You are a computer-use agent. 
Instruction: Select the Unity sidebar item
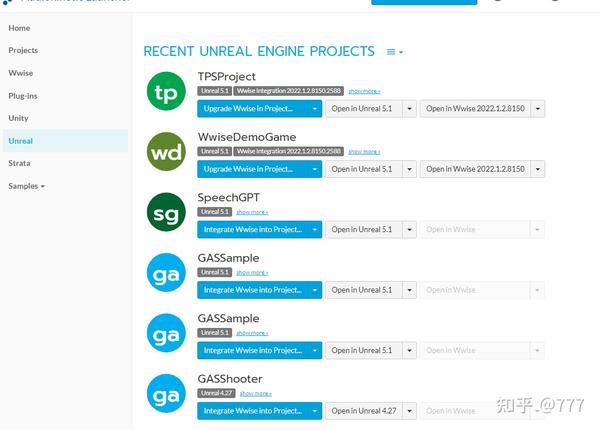(x=18, y=118)
